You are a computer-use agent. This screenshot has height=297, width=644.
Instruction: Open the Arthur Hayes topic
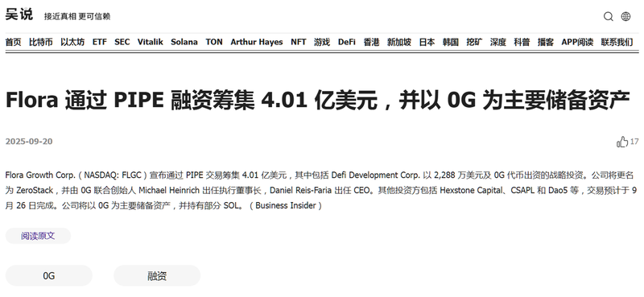pos(257,42)
